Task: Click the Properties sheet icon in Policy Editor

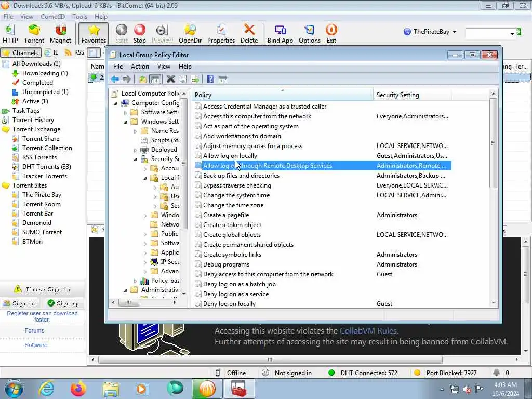Action: (x=182, y=79)
